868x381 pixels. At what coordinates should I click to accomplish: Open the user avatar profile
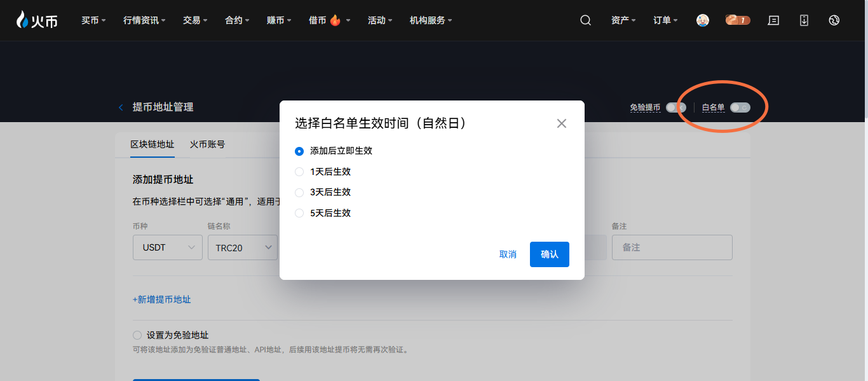pyautogui.click(x=702, y=20)
